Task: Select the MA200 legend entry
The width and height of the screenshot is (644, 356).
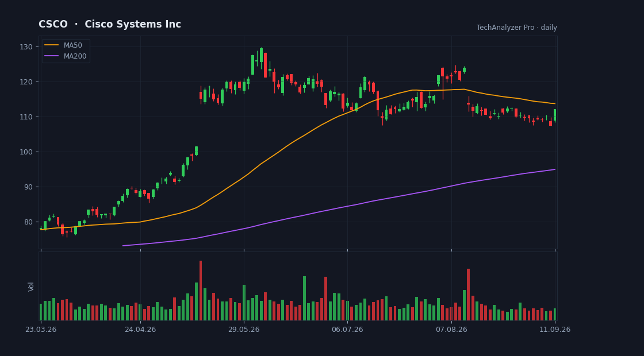Action: coord(66,56)
